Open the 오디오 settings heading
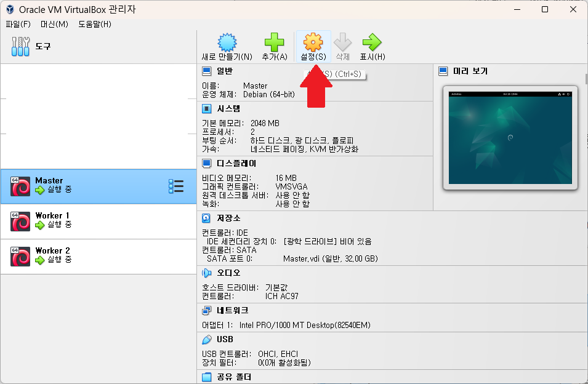The image size is (588, 384). click(x=228, y=273)
